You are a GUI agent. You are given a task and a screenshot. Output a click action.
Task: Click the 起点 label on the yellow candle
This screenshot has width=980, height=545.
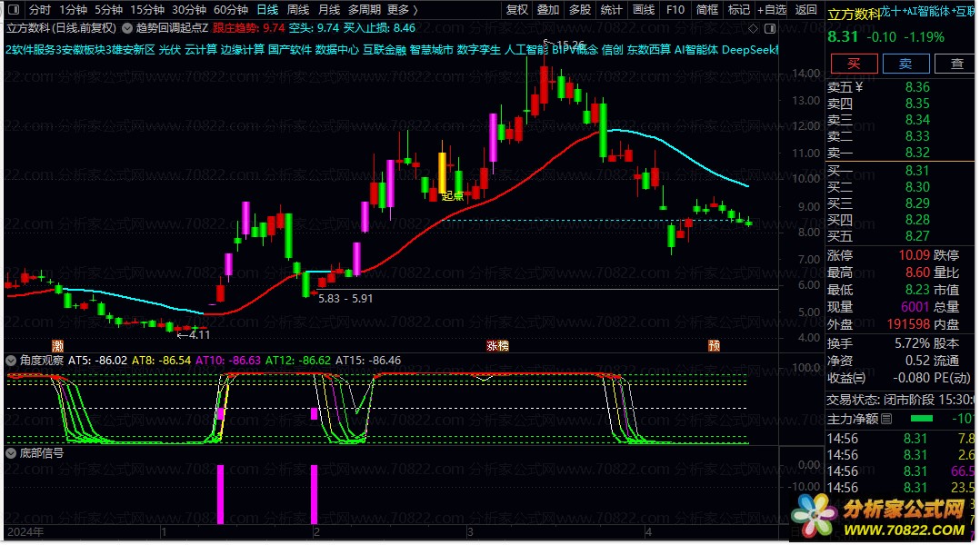(x=453, y=196)
